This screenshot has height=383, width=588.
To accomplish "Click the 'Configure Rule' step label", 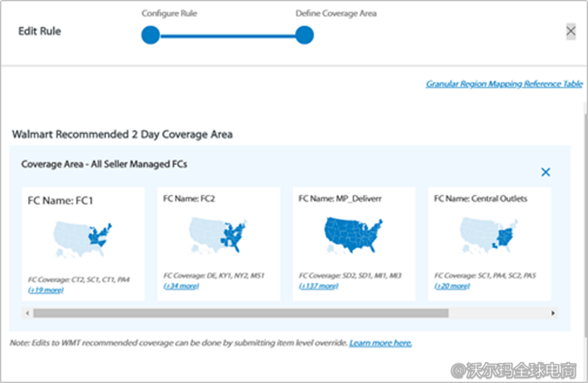I will click(169, 14).
